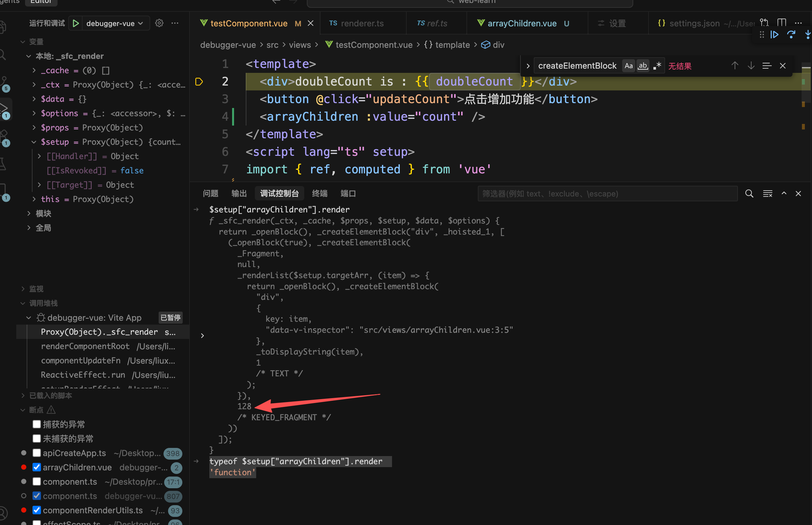Focus the createElementBlock find input
The width and height of the screenshot is (812, 525).
(578, 65)
